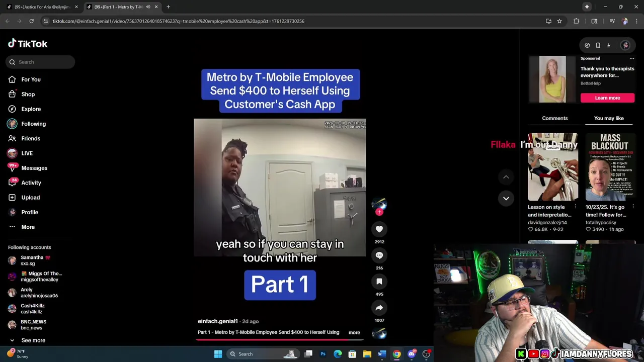Focus the TikTok sidebar search field
This screenshot has height=362, width=644.
coord(41,62)
